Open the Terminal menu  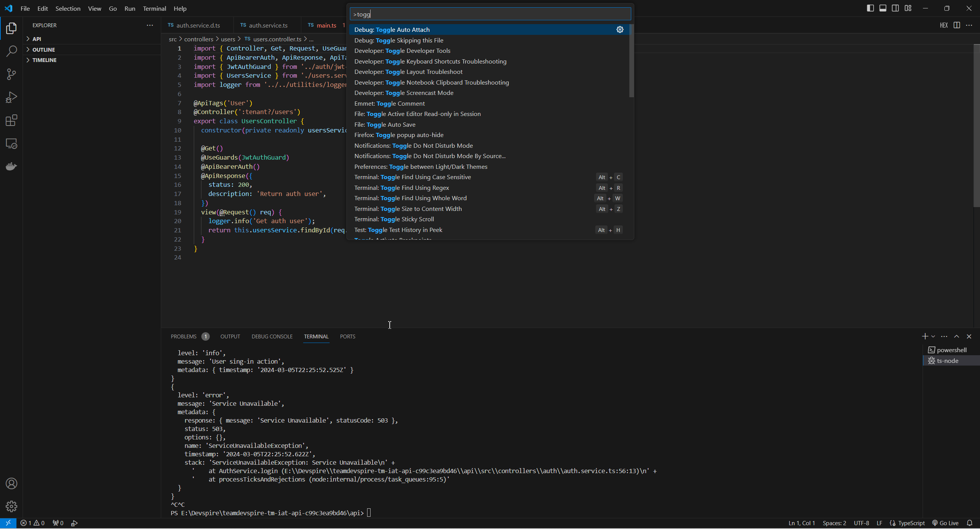click(x=154, y=8)
